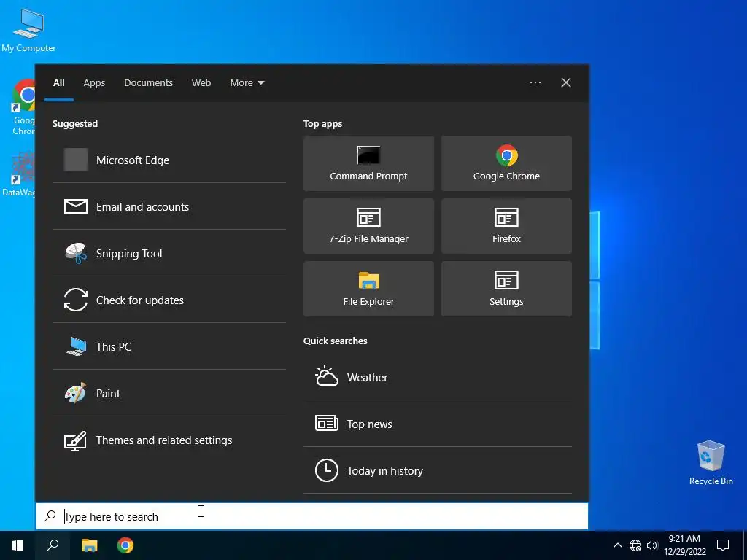Open Command Prompt tile
The image size is (747, 560).
coord(368,163)
